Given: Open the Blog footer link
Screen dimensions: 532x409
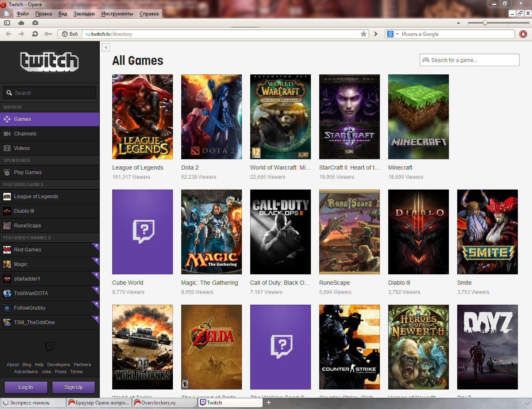Looking at the screenshot, I should pos(27,365).
